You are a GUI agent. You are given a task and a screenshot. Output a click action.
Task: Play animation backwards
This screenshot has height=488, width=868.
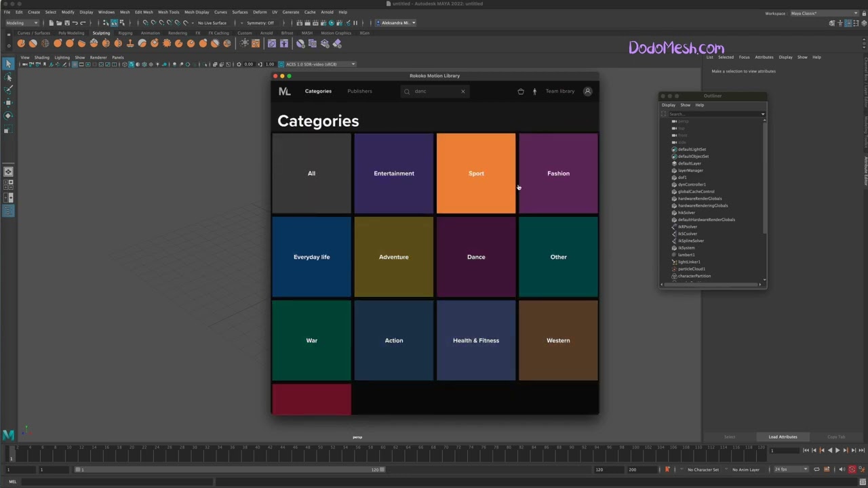click(829, 450)
